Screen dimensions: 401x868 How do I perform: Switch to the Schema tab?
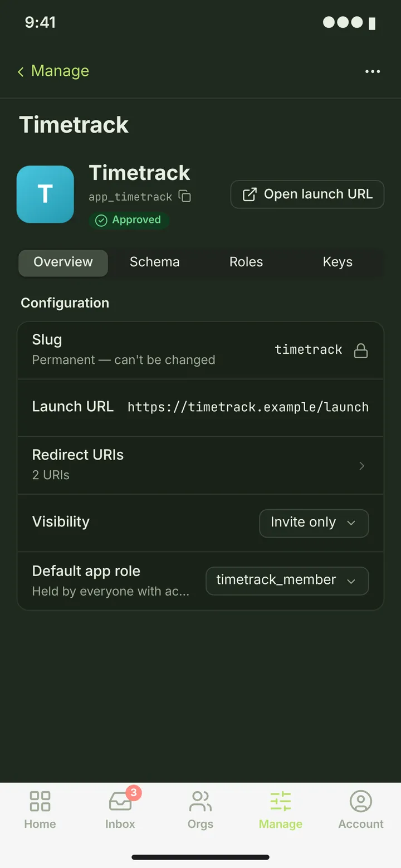(x=155, y=262)
